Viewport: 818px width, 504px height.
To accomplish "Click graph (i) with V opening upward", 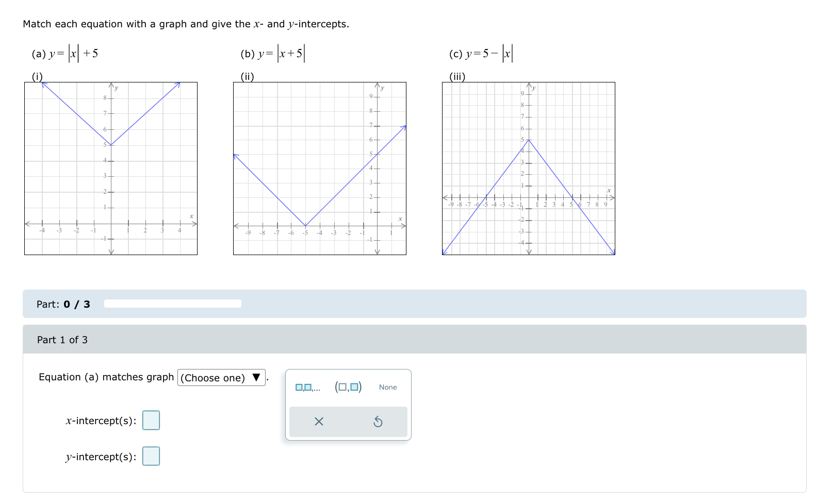I will pos(110,167).
